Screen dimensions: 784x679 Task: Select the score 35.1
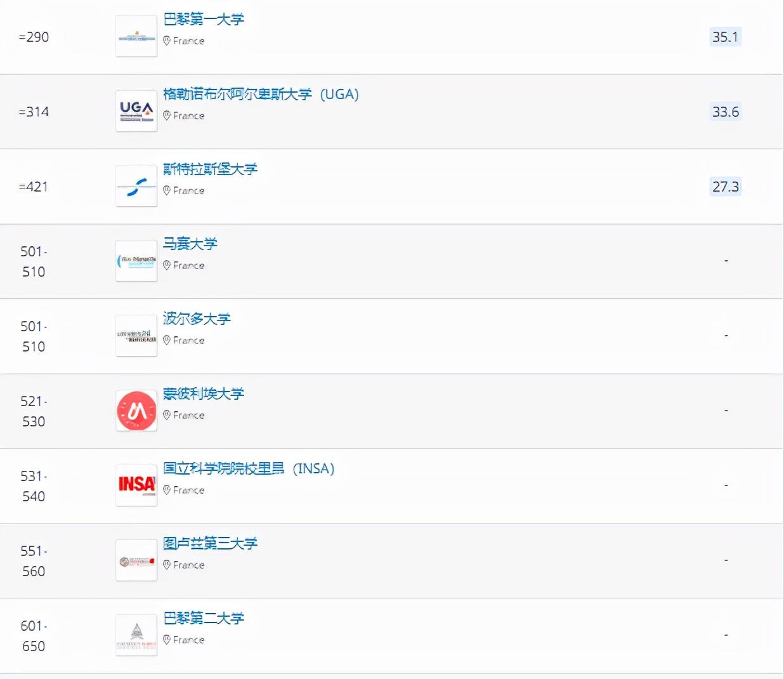pos(726,37)
